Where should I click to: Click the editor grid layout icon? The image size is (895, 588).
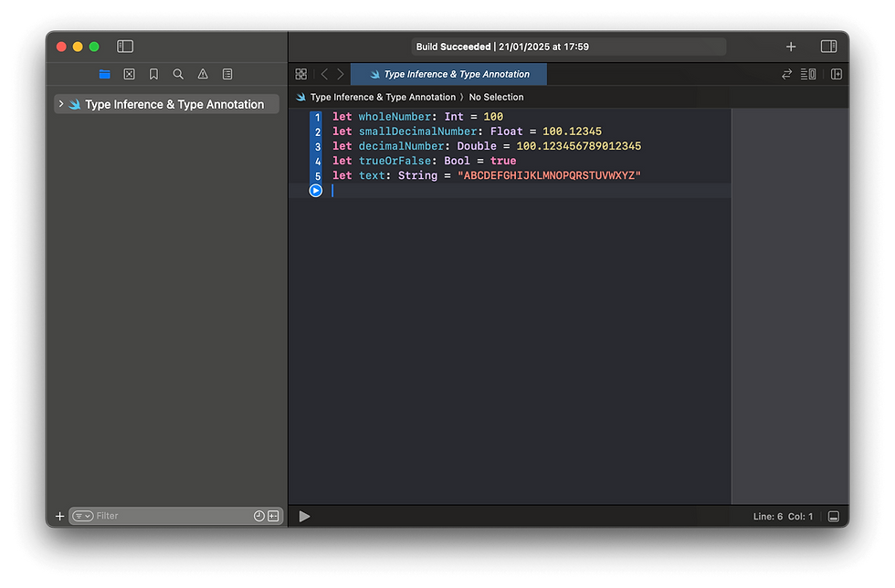point(300,73)
